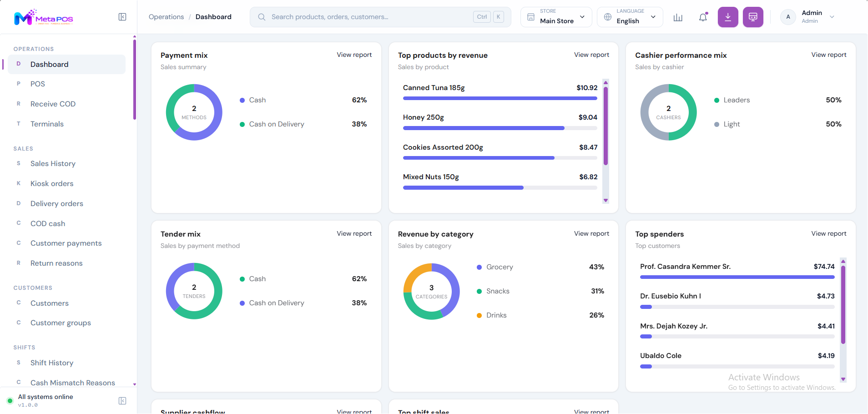Viewport: 868px width, 414px height.
Task: Open Dashboard in the sidebar
Action: coord(66,65)
